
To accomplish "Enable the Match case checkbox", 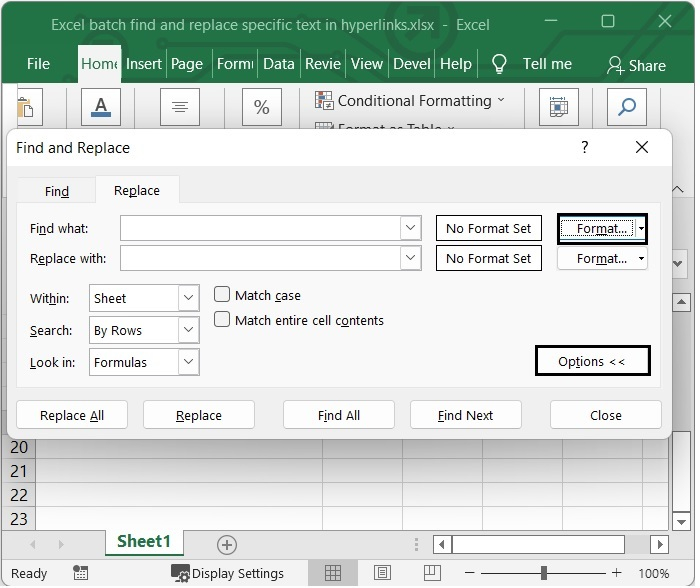I will pos(222,295).
